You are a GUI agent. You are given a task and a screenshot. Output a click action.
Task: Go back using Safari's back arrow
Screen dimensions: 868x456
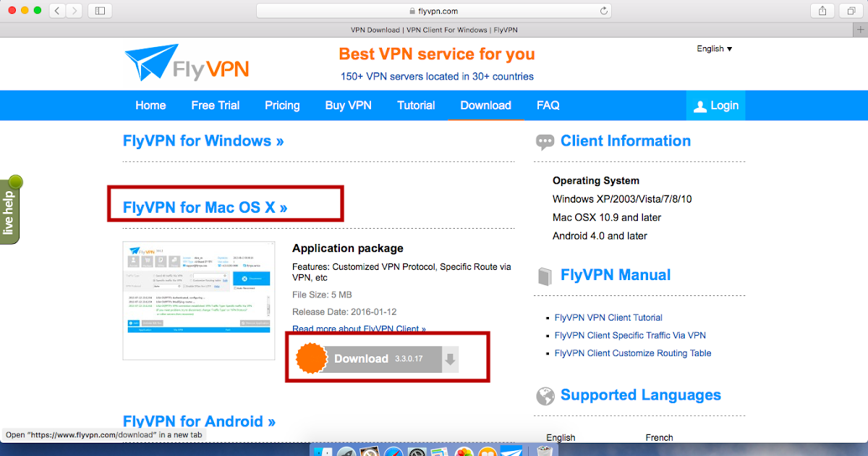pyautogui.click(x=58, y=11)
